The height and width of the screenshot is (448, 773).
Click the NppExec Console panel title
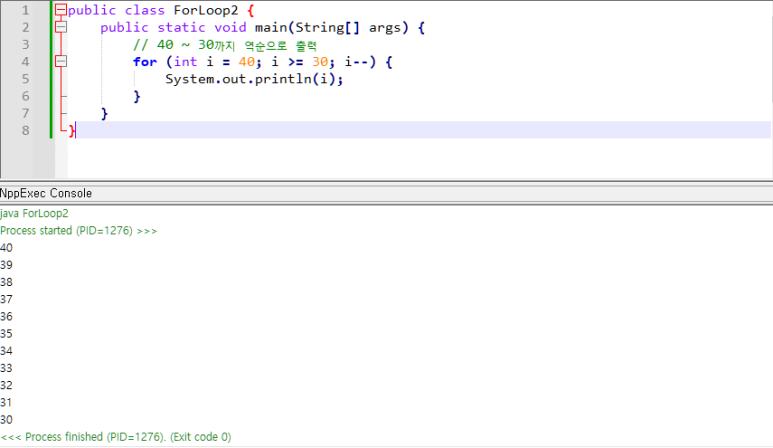[46, 193]
